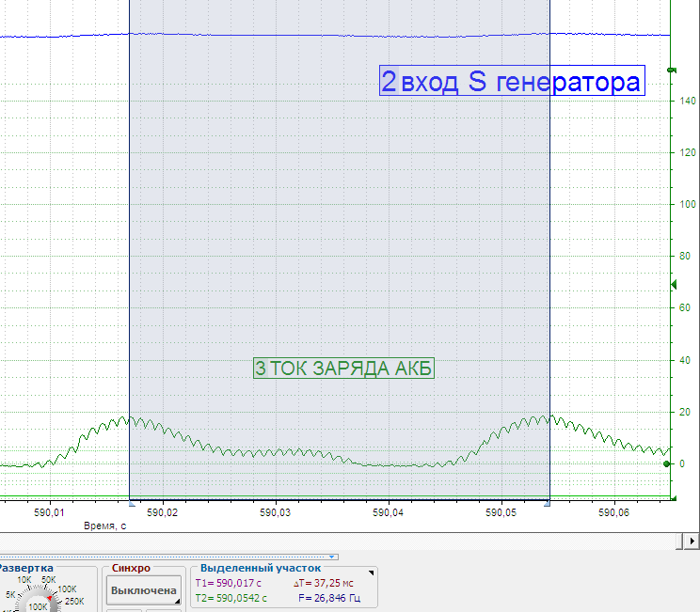Click the 590,05 time axis label

501,512
